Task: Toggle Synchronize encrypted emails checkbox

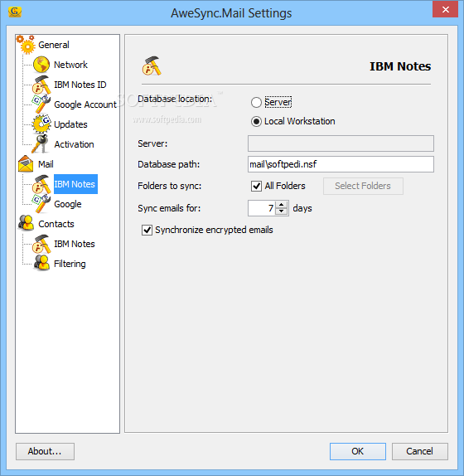Action: [x=147, y=230]
